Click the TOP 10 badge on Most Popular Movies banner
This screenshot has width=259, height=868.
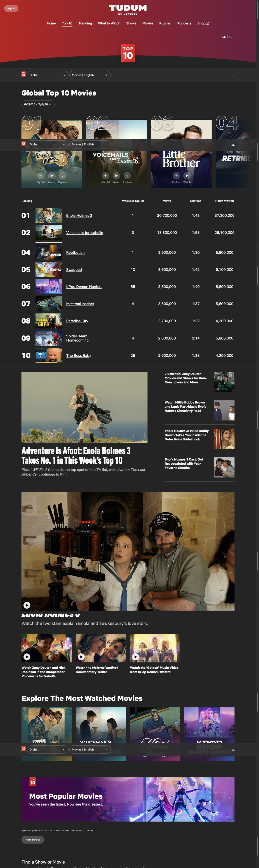tap(33, 782)
